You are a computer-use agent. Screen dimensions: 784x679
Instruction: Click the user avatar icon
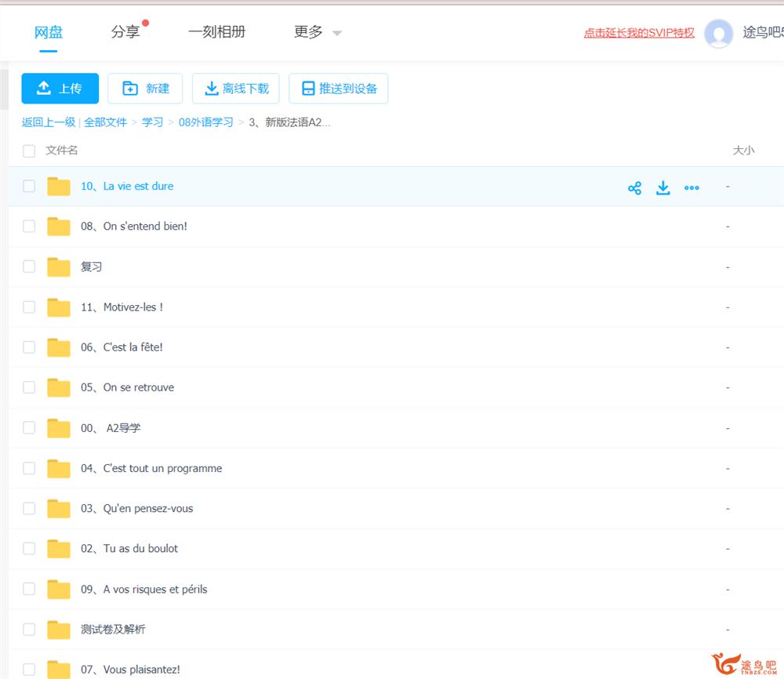point(718,33)
